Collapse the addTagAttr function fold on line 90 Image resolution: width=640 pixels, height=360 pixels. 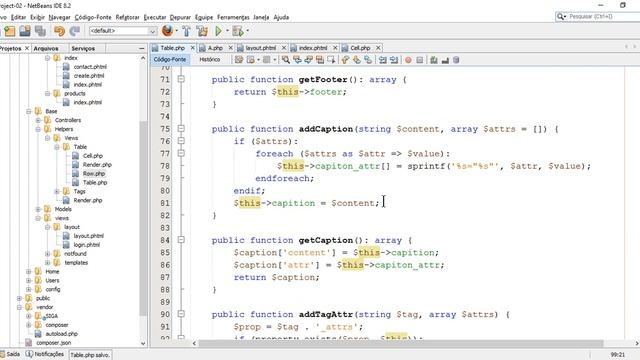coord(181,314)
